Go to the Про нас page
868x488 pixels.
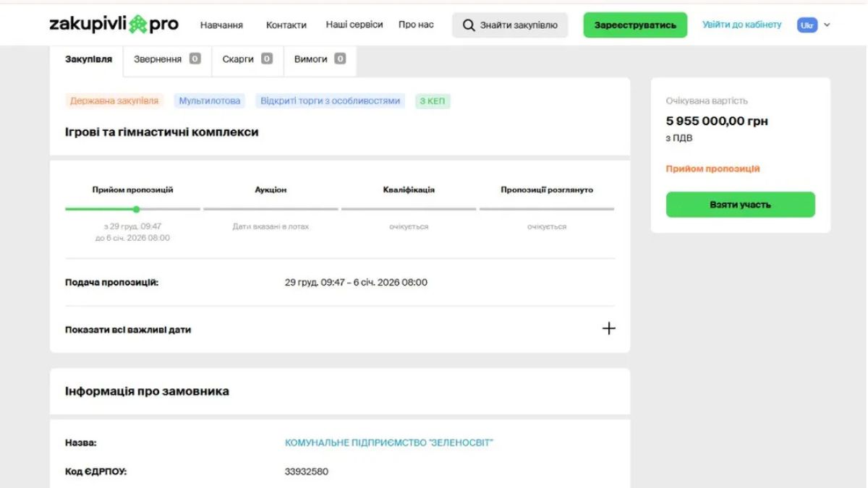416,25
